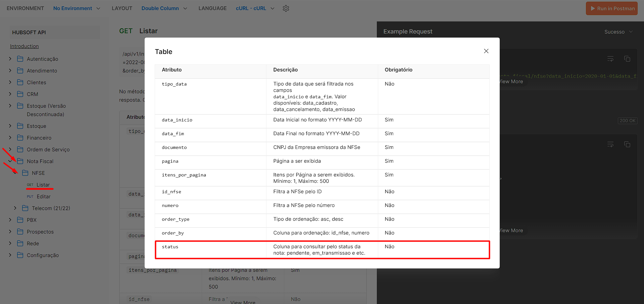Click View More under example request
Screen dimensions: 644x304
[x=511, y=82]
